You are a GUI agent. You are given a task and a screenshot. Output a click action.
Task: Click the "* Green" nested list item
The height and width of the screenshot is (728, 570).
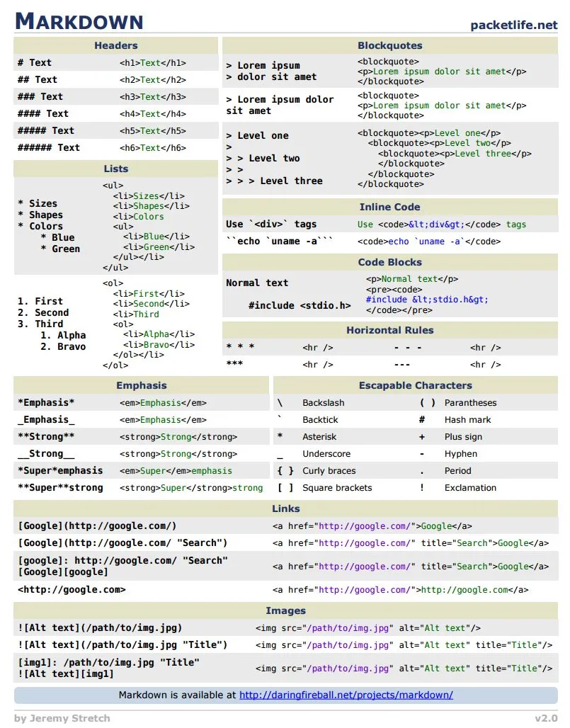tap(60, 249)
